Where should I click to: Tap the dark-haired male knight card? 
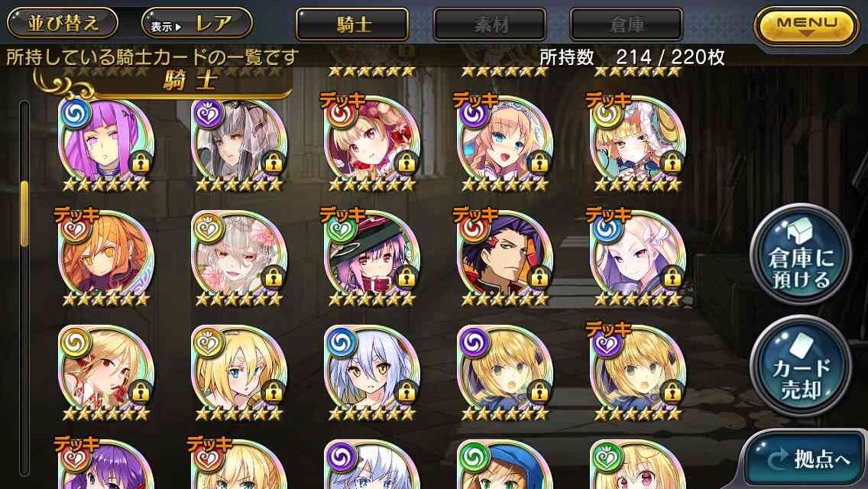(x=504, y=254)
